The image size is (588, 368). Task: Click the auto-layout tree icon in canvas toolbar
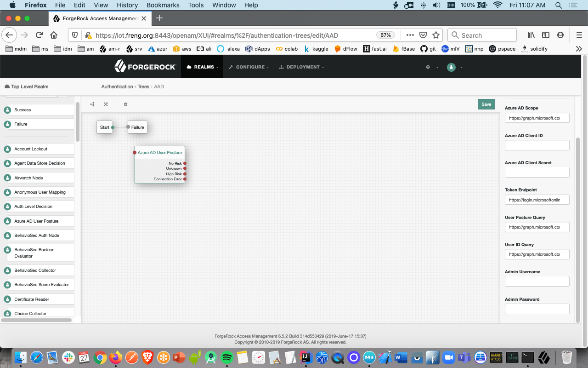point(92,104)
